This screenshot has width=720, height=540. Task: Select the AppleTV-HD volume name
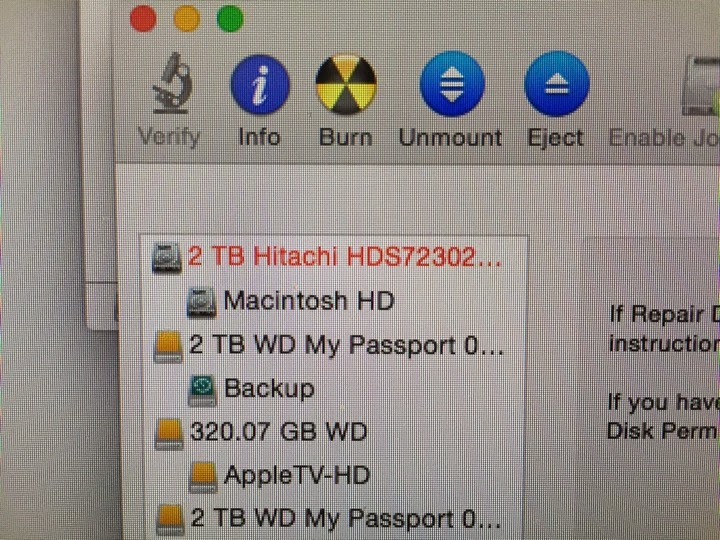pos(297,475)
